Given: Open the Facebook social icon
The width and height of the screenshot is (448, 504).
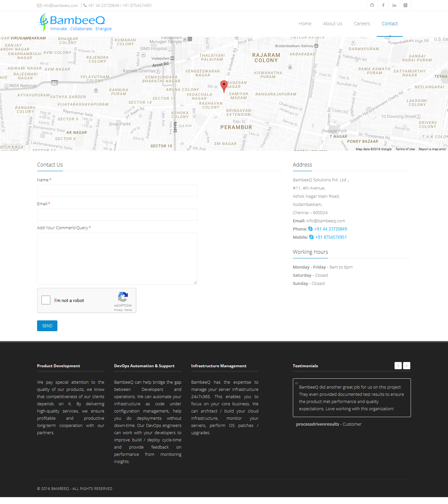Looking at the screenshot, I should [x=383, y=5].
